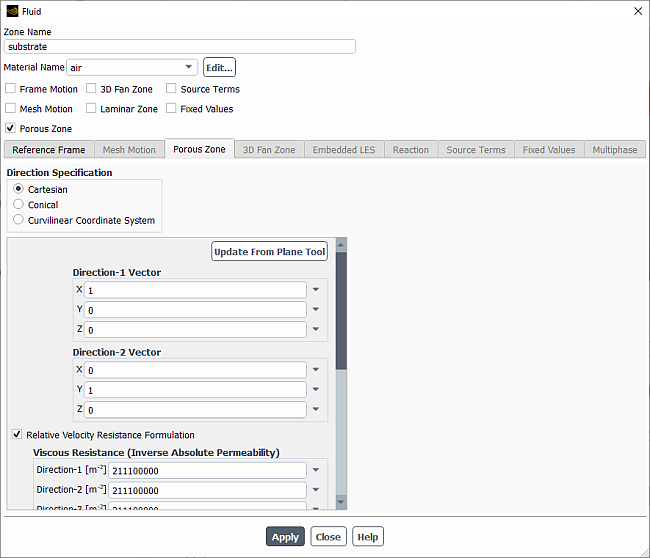
Task: Switch to the 3D Fan Zone tab
Action: click(269, 150)
